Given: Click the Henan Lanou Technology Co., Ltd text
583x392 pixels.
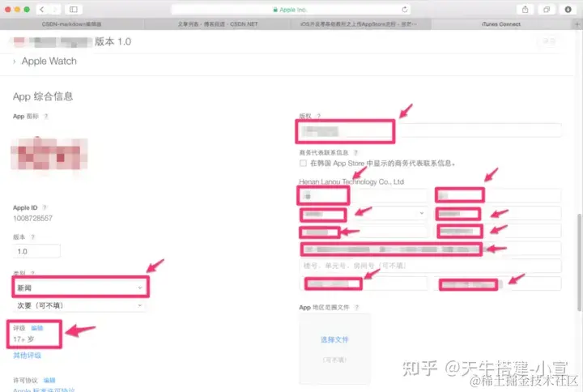Looking at the screenshot, I should [x=351, y=181].
